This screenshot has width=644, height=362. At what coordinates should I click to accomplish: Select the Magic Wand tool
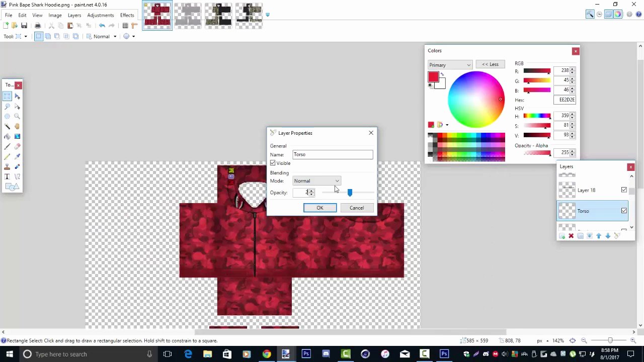tap(7, 126)
